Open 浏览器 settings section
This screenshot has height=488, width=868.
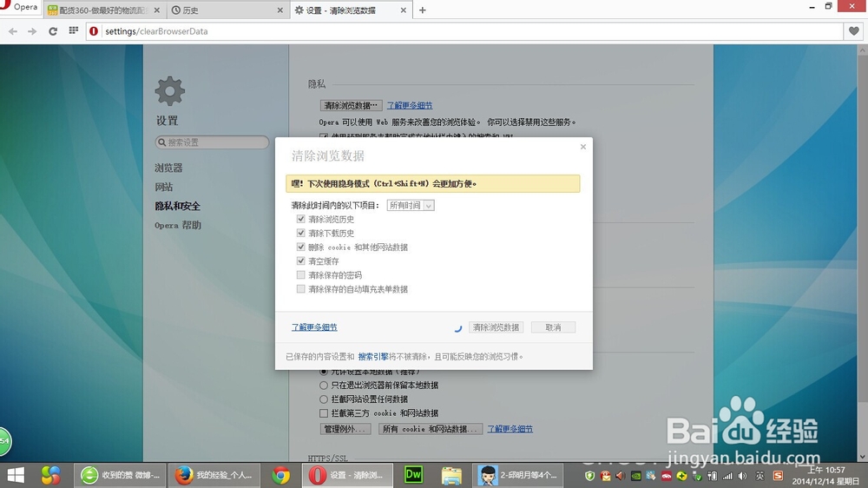click(168, 168)
